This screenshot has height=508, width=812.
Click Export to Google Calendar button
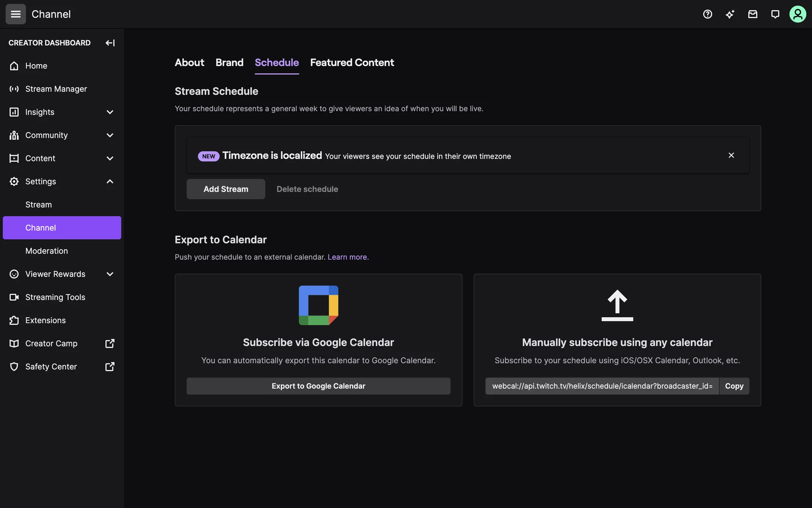[318, 386]
